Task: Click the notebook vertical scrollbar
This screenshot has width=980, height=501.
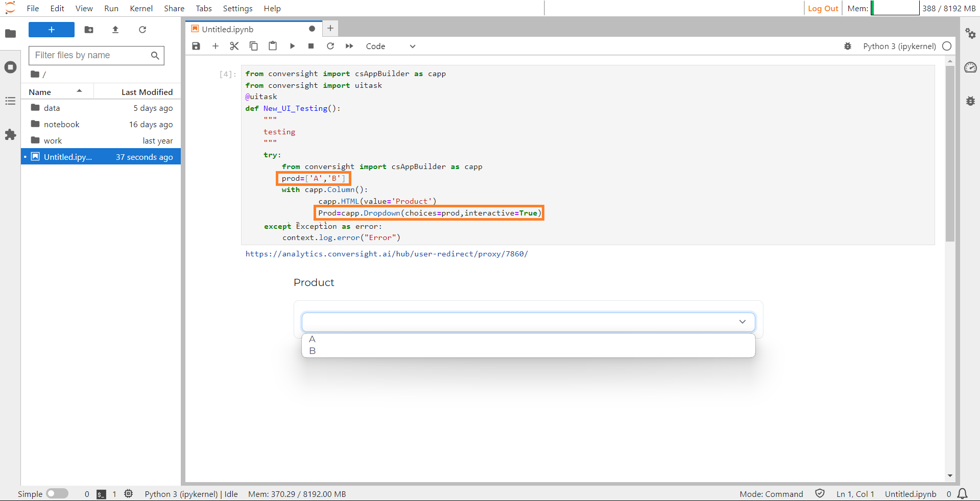Action: (950, 153)
